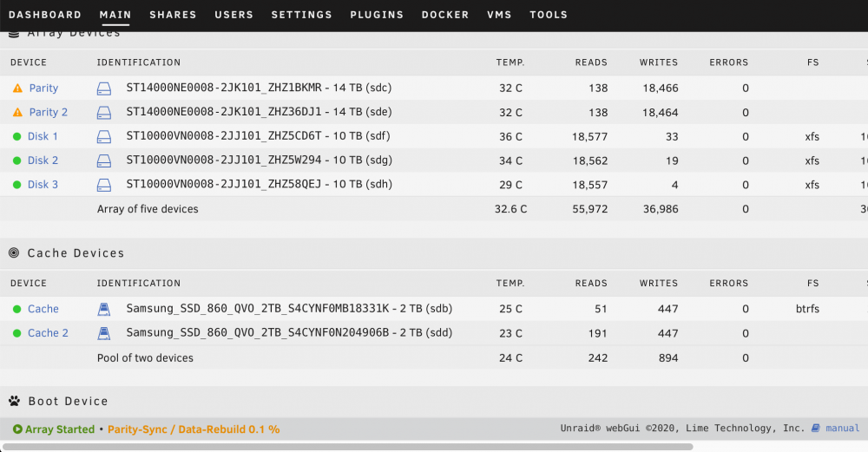
Task: Click the 32.6 C average array temperature
Action: pyautogui.click(x=510, y=209)
